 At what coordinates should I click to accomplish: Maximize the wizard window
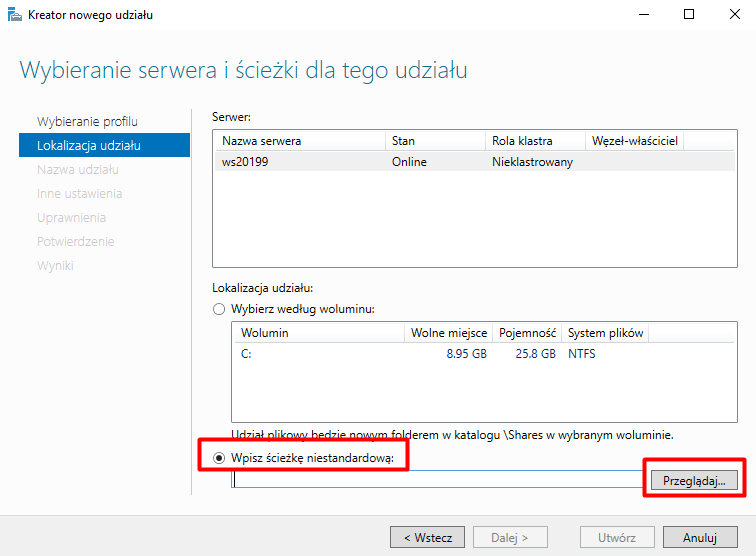point(689,15)
